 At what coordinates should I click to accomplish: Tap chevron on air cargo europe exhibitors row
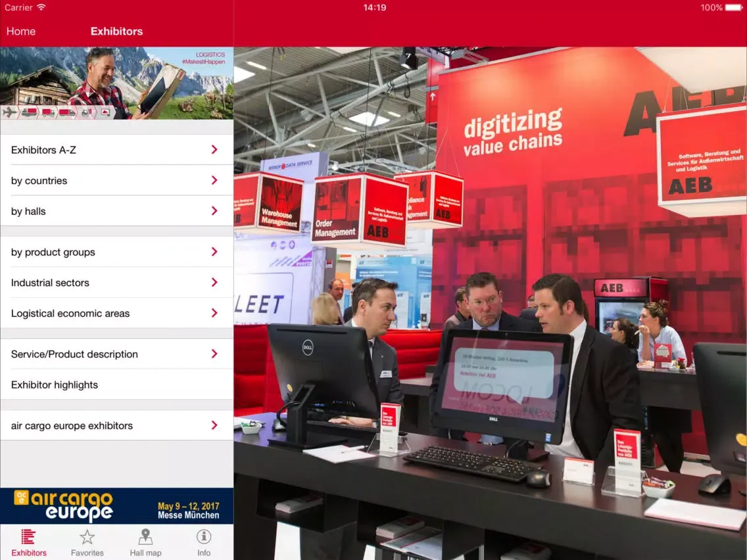[214, 425]
